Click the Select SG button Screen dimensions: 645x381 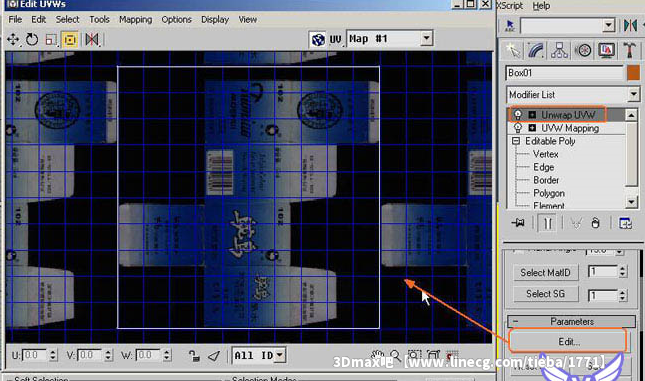click(545, 294)
